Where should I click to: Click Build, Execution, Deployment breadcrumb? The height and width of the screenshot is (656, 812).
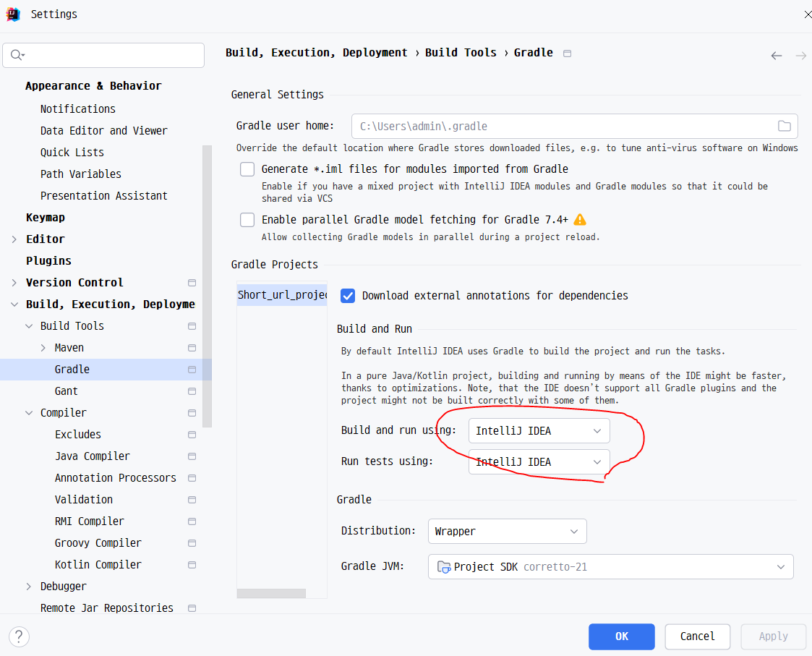pyautogui.click(x=317, y=53)
